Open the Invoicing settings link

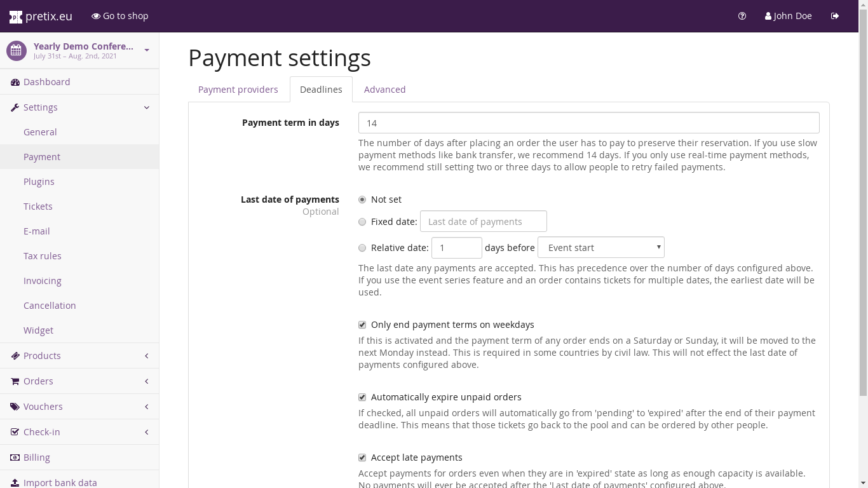click(x=43, y=281)
